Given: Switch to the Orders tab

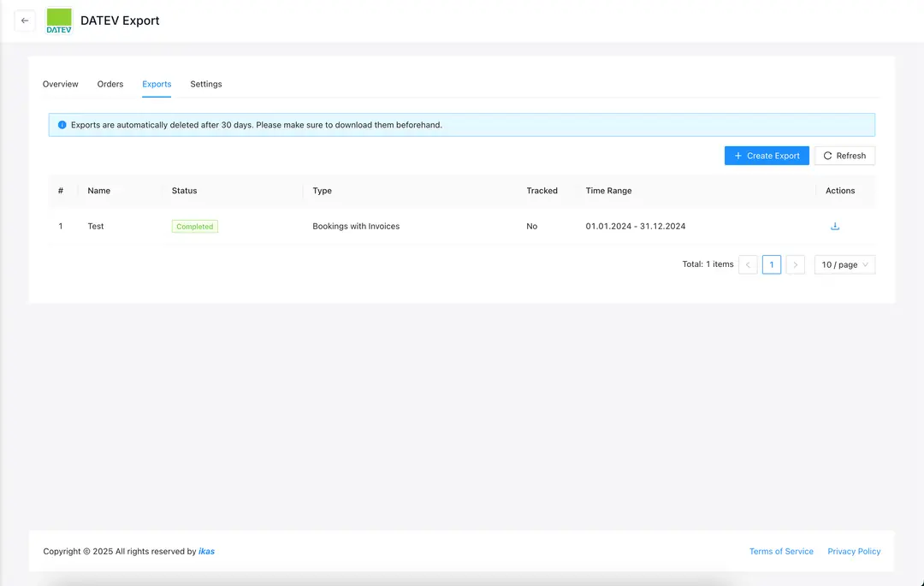Looking at the screenshot, I should click(x=110, y=85).
